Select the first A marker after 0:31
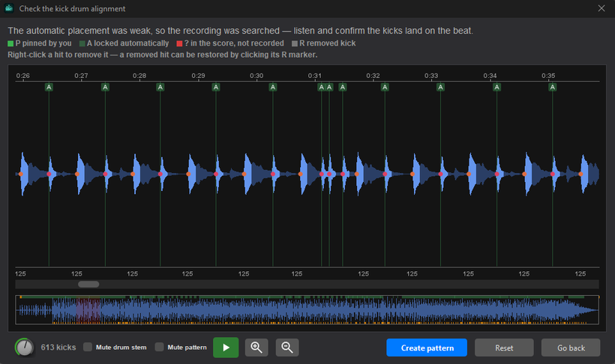The width and height of the screenshot is (615, 364). click(321, 87)
